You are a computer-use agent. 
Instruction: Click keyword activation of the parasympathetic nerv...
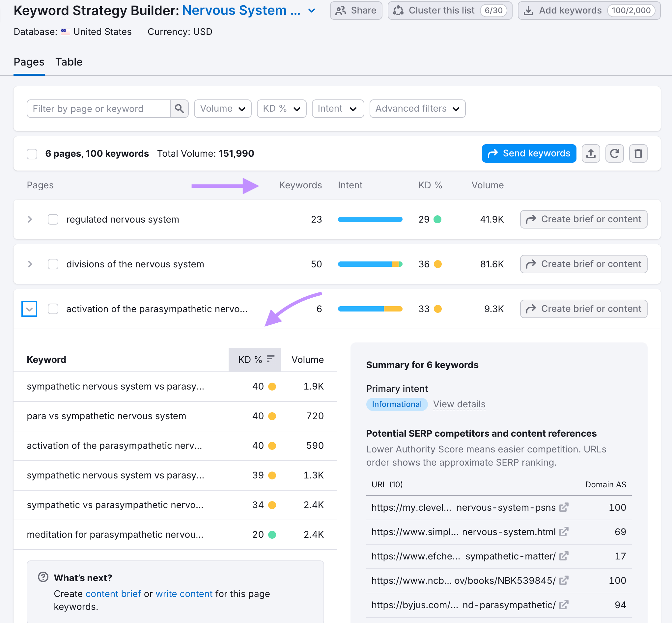pyautogui.click(x=114, y=446)
